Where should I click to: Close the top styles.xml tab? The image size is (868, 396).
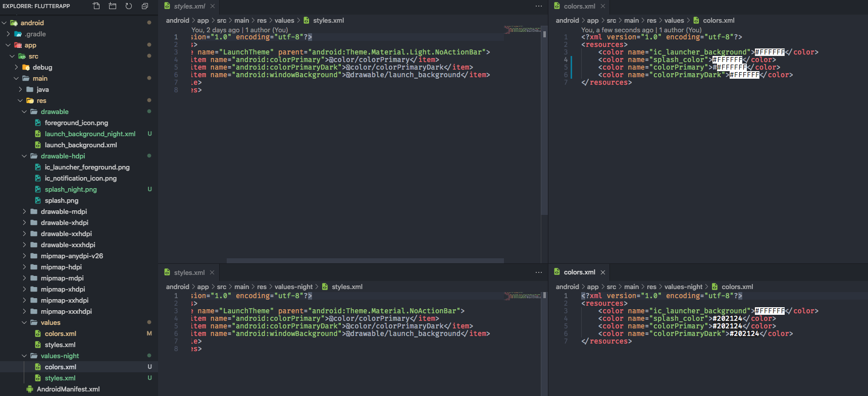click(213, 6)
